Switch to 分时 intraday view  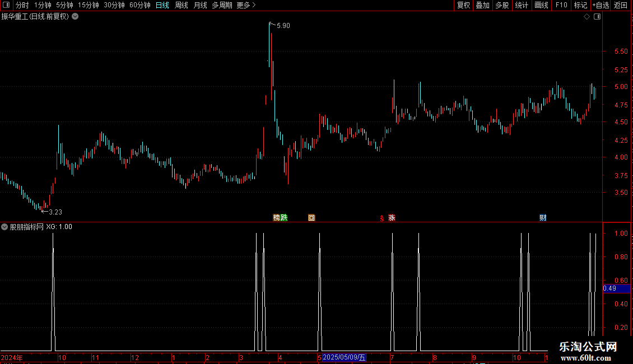pos(22,5)
